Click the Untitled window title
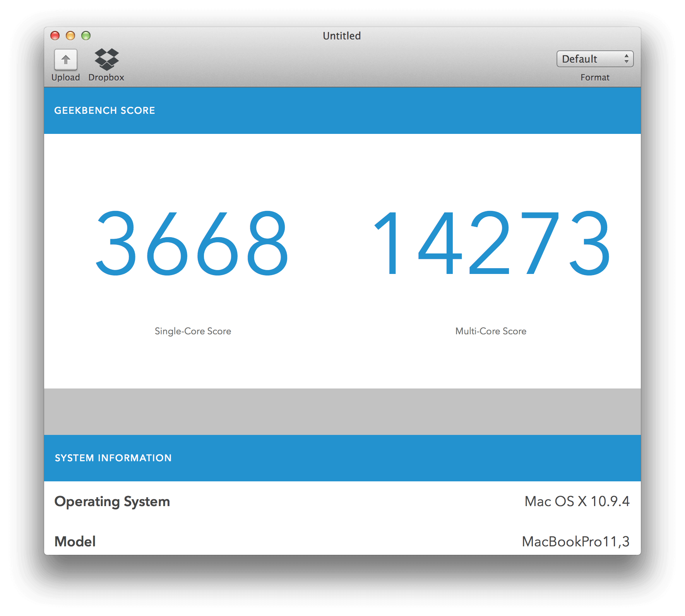The image size is (685, 616). 342,36
